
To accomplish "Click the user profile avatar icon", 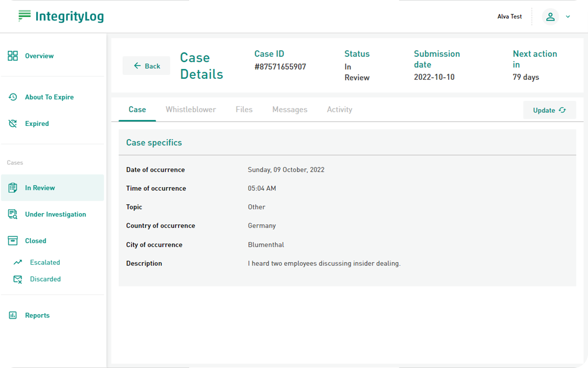I will (550, 17).
